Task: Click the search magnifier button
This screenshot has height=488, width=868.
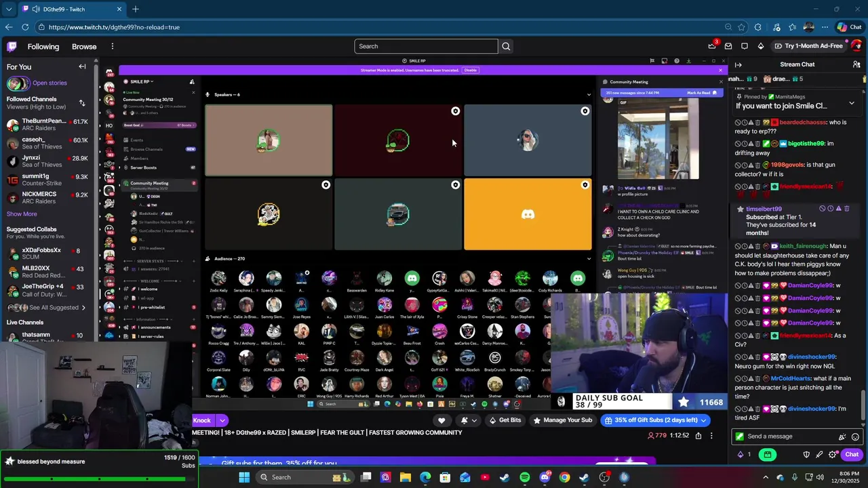Action: [506, 46]
